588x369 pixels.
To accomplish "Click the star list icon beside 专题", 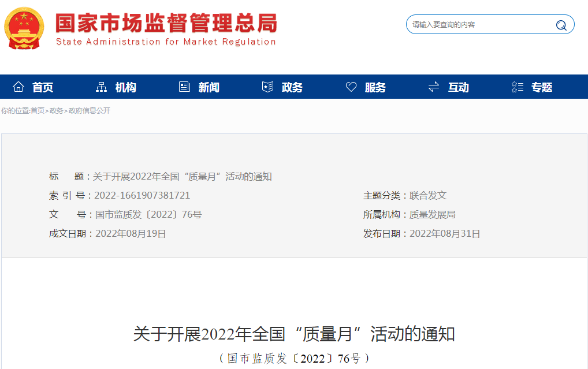I will [518, 87].
